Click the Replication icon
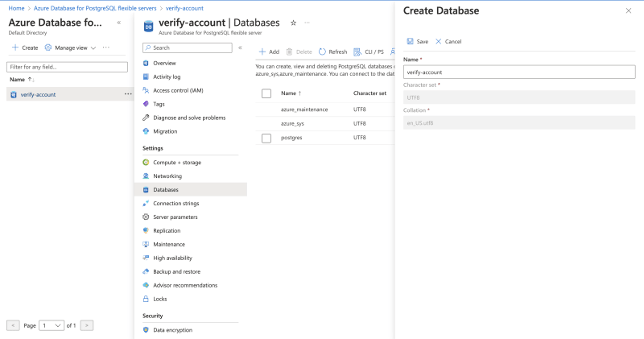The image size is (644, 339). tap(146, 230)
